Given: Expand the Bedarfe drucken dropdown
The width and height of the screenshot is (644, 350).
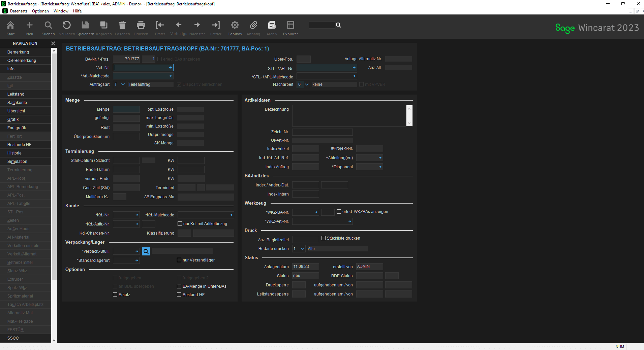Looking at the screenshot, I should (x=302, y=249).
